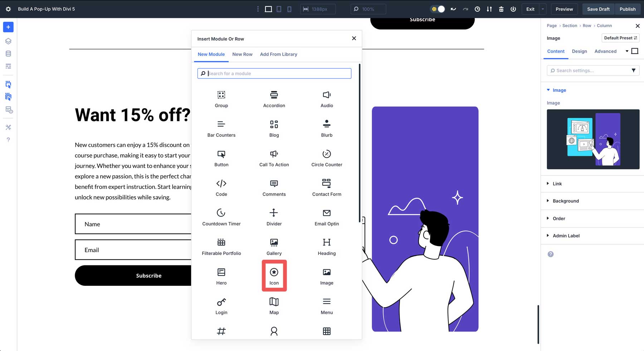This screenshot has height=351, width=644.
Task: Select the Icon module from the list
Action: click(x=274, y=275)
